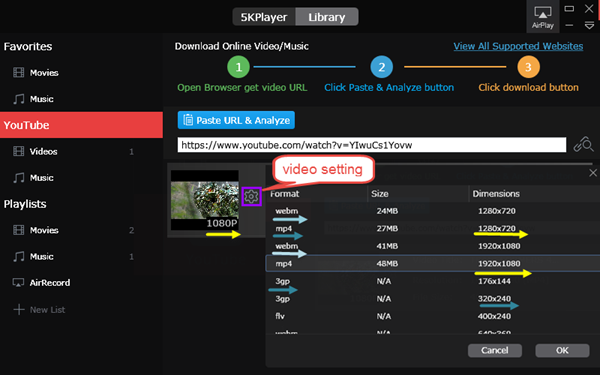Click the AirRecord screen icon

(18, 282)
